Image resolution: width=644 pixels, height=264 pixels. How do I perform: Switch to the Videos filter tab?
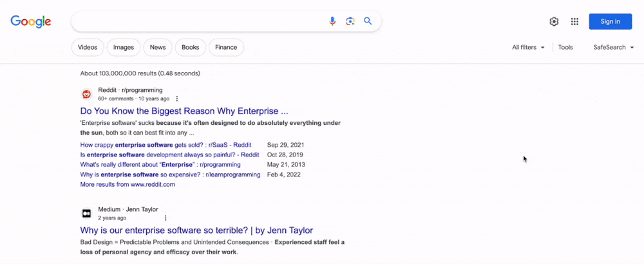coord(88,47)
